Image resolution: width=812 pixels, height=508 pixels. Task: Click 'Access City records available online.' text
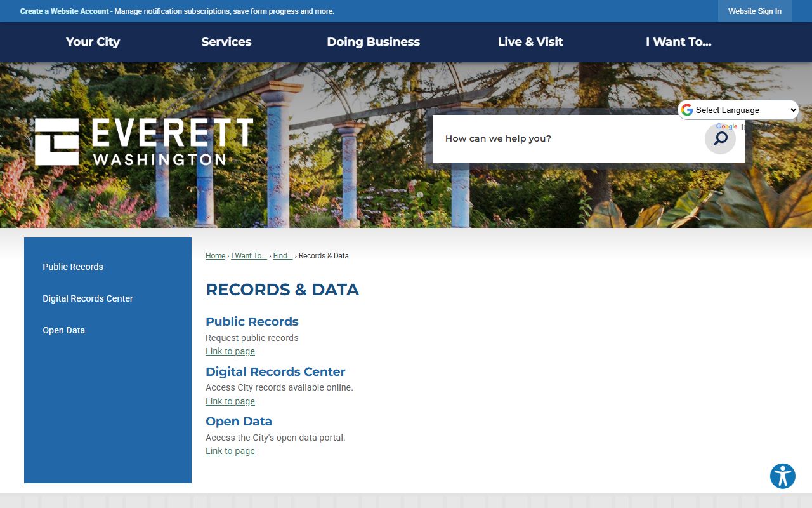279,387
